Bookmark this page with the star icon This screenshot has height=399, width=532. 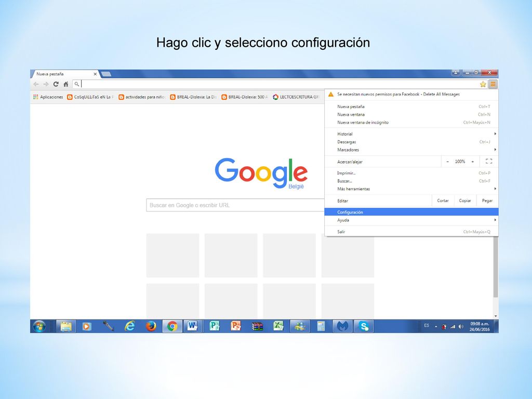tap(483, 84)
